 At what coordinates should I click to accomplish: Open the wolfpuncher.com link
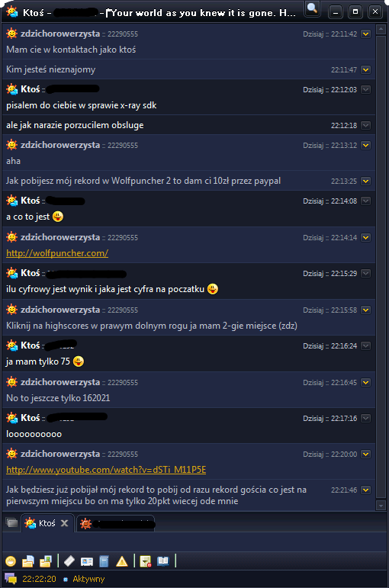coord(57,253)
